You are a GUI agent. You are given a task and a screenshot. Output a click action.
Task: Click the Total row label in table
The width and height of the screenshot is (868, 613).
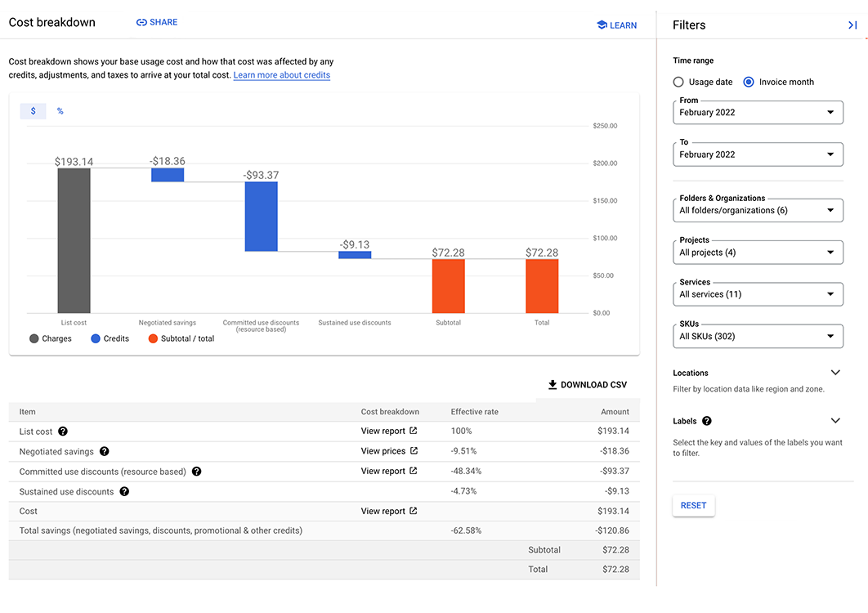click(538, 569)
